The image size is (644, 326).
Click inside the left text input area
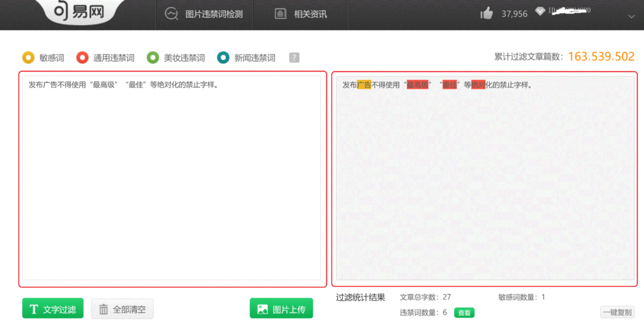[172, 177]
